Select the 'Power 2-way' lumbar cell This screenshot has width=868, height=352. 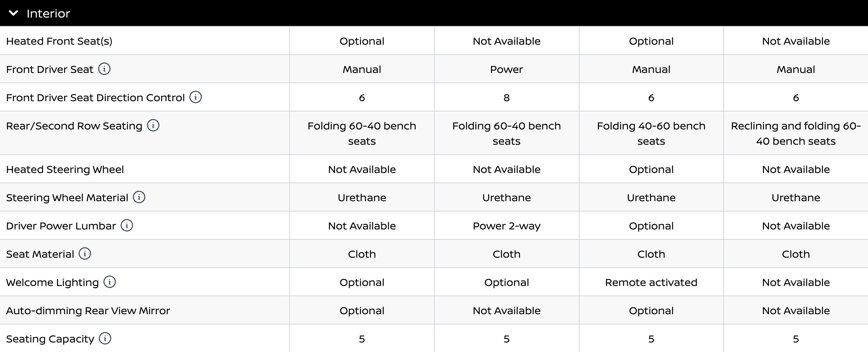tap(507, 226)
